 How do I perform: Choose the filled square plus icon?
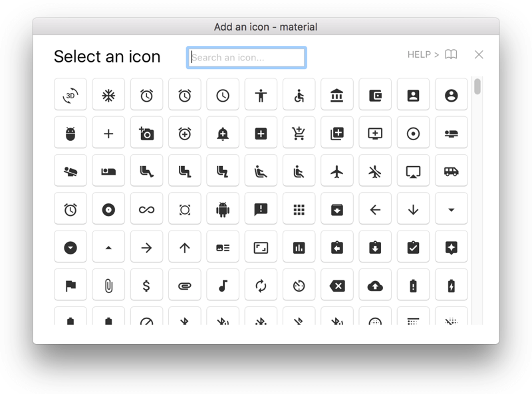261,133
